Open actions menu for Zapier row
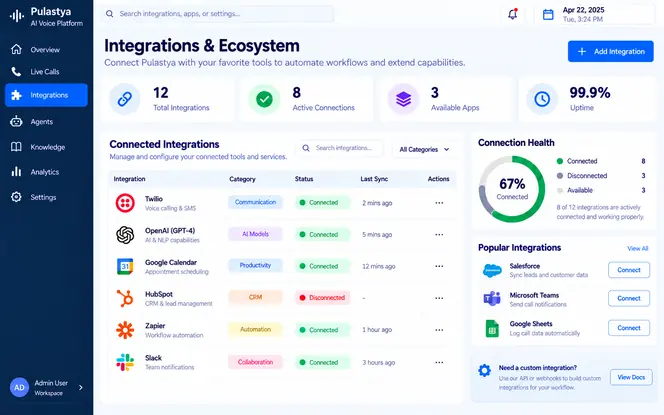The height and width of the screenshot is (415, 664). point(439,330)
